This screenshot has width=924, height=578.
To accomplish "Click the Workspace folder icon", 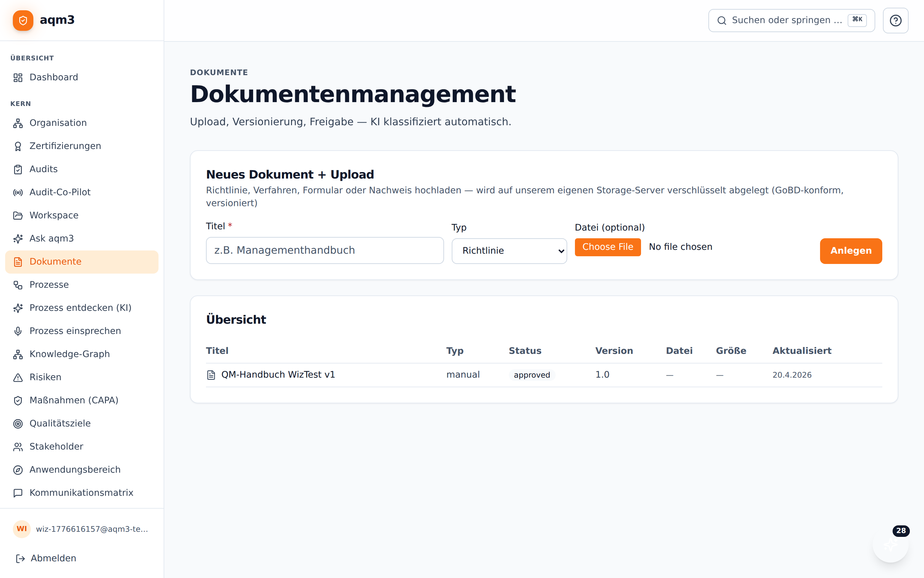I will pyautogui.click(x=18, y=215).
